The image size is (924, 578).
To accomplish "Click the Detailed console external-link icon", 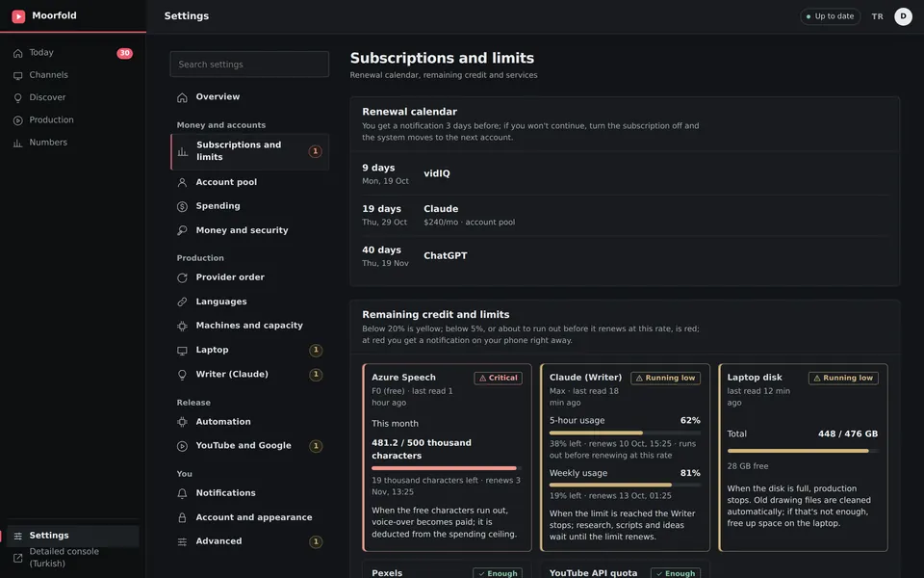I will (17, 558).
